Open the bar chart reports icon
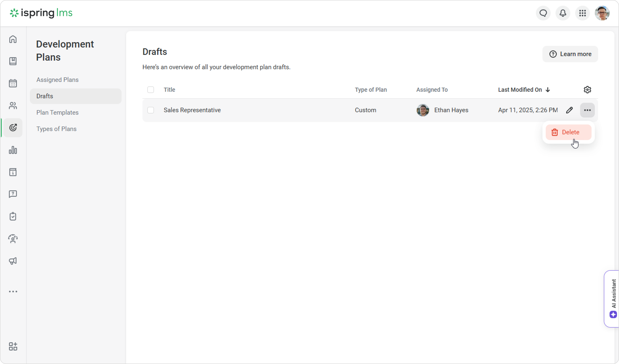Screen dimensions: 619x364 pyautogui.click(x=13, y=150)
